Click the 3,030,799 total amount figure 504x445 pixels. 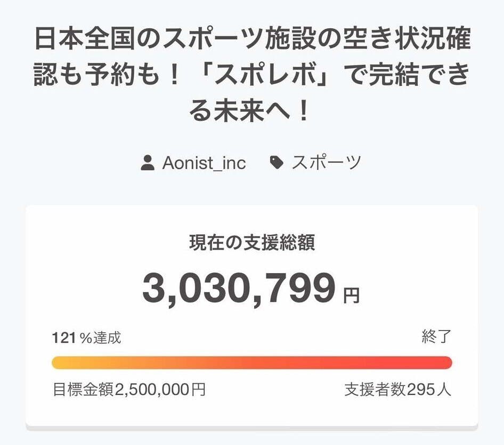pos(240,288)
